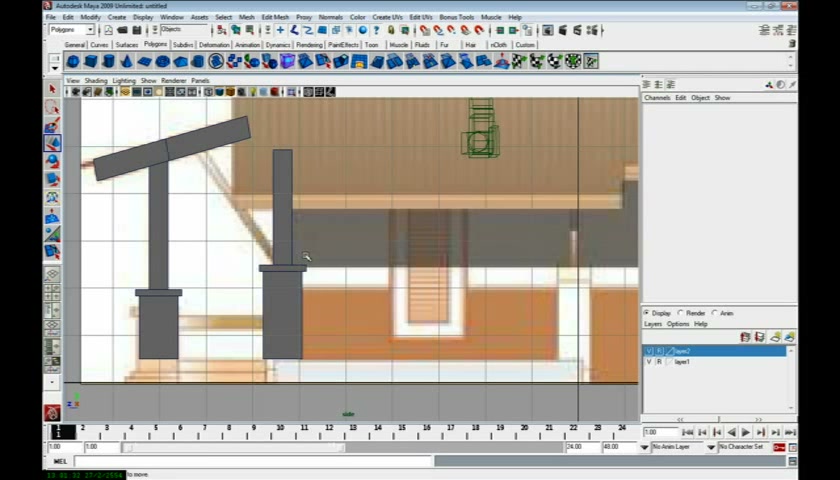This screenshot has width=840, height=480.
Task: Toggle reference R box of layer2
Action: pos(659,351)
